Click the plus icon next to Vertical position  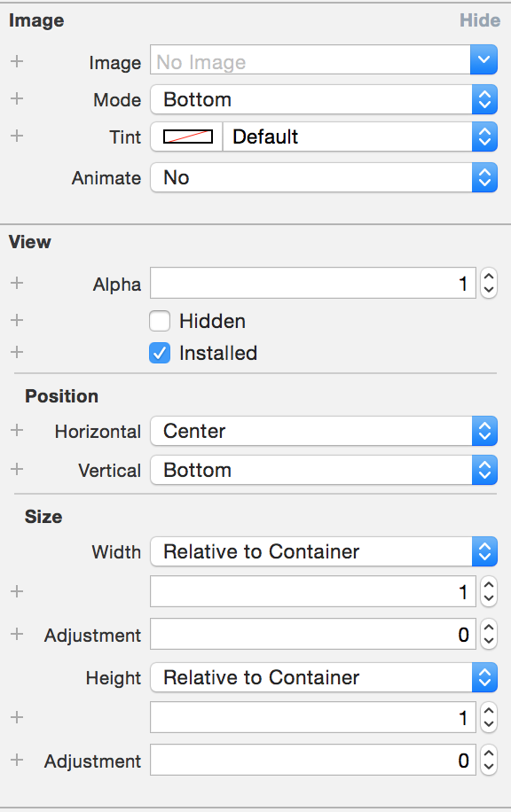(17, 469)
